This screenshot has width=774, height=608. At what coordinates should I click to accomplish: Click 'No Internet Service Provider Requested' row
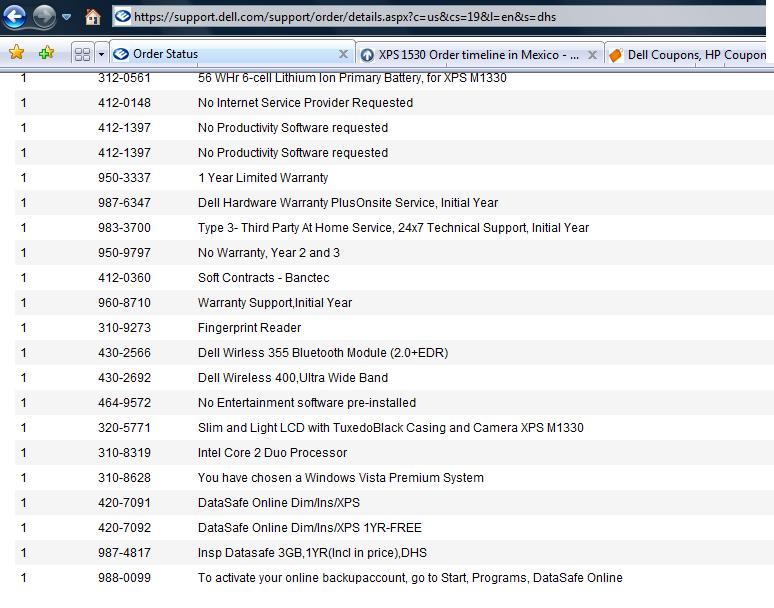tap(394, 103)
